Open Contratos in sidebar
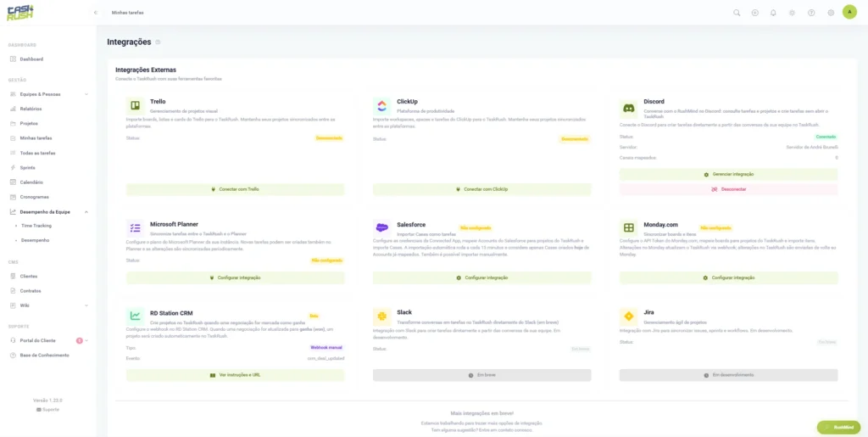The image size is (868, 437). pyautogui.click(x=31, y=291)
